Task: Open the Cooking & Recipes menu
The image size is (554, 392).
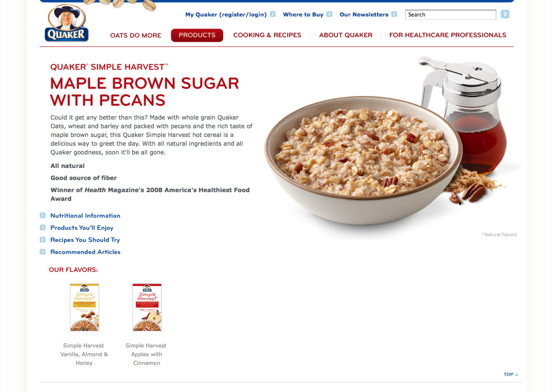Action: click(267, 35)
